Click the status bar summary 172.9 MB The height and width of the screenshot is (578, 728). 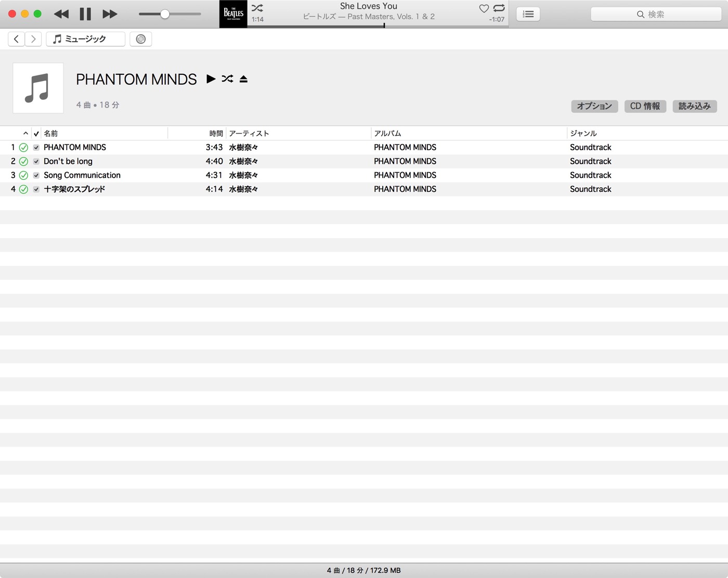coord(364,570)
